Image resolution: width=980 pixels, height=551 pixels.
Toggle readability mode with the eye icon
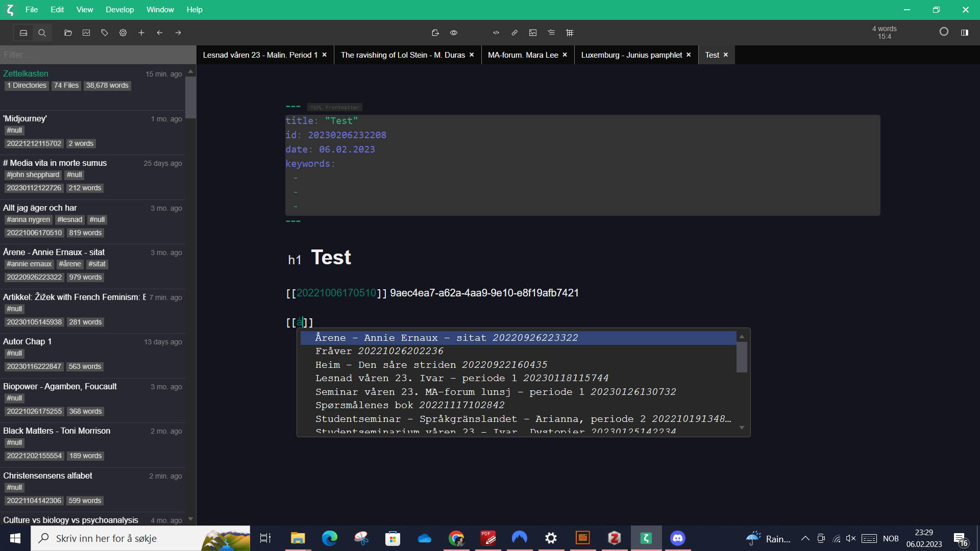pos(454,32)
